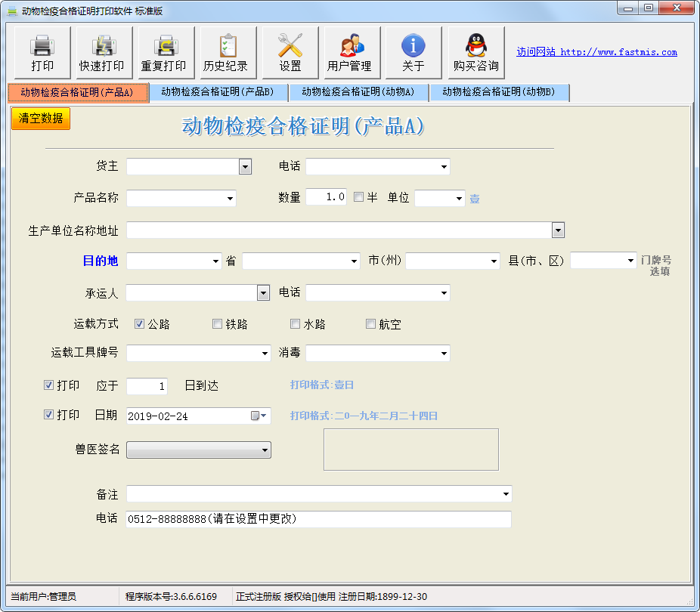Screen dimensions: 700x612
Task: Expand 生产单位名称地址 dropdown arrow
Action: (x=558, y=230)
